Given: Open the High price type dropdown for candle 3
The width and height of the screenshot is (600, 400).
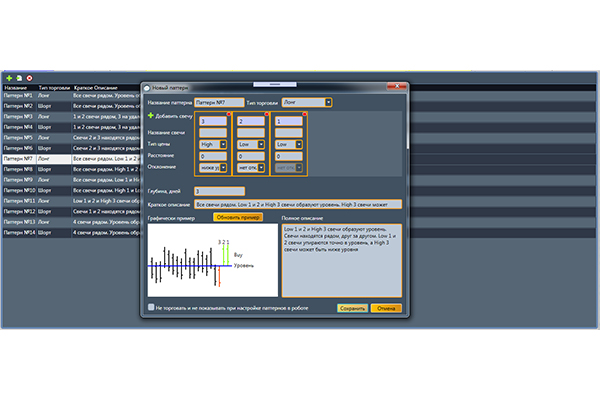Looking at the screenshot, I should [x=224, y=144].
